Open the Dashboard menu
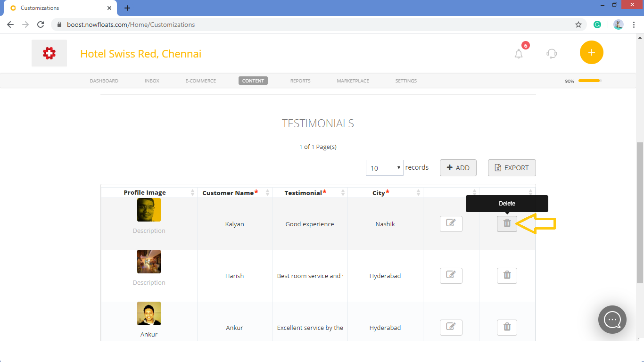The height and width of the screenshot is (362, 644). (104, 81)
